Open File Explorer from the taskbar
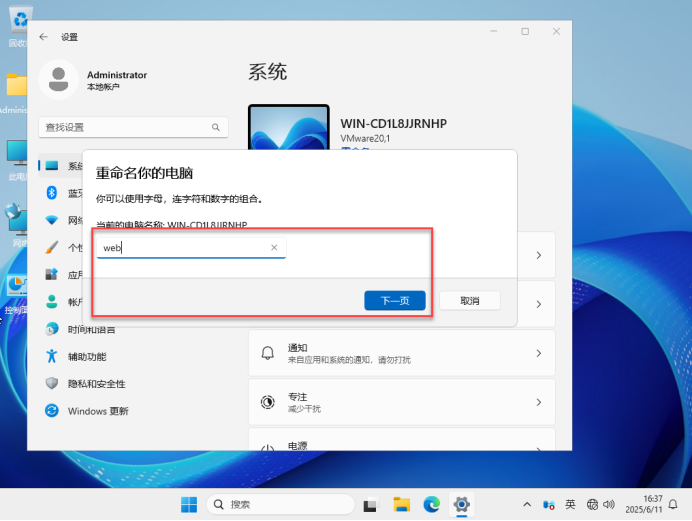 point(401,504)
